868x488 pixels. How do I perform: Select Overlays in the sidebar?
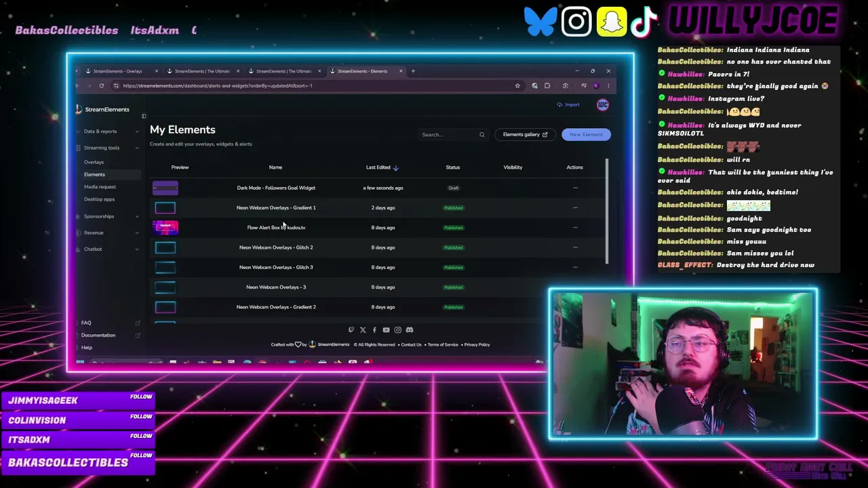tap(94, 163)
